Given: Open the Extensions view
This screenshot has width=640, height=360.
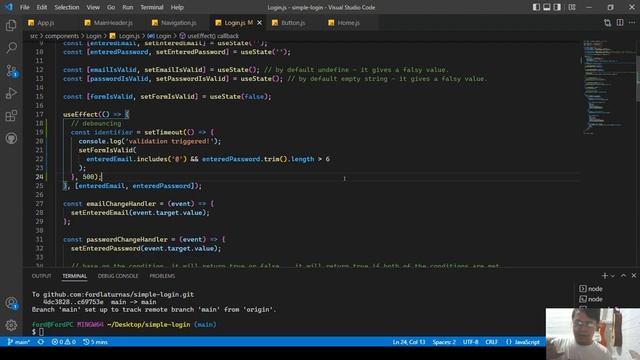Looking at the screenshot, I should (11, 116).
